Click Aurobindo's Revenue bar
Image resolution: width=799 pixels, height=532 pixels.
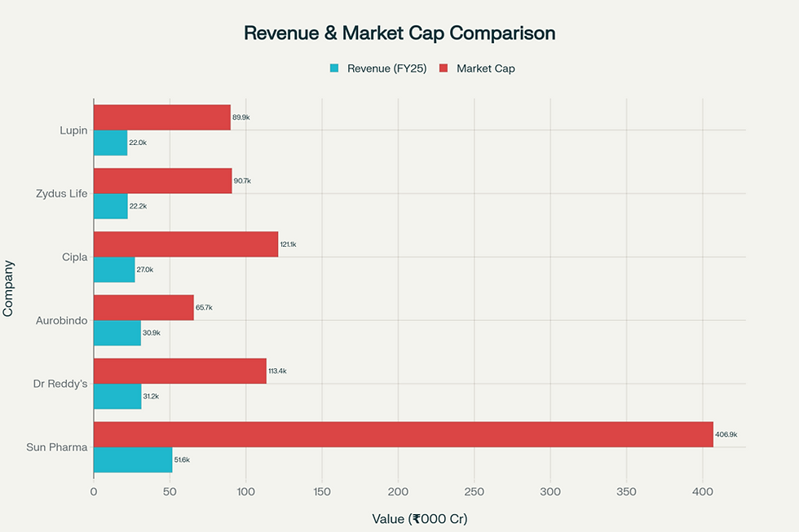coord(118,332)
